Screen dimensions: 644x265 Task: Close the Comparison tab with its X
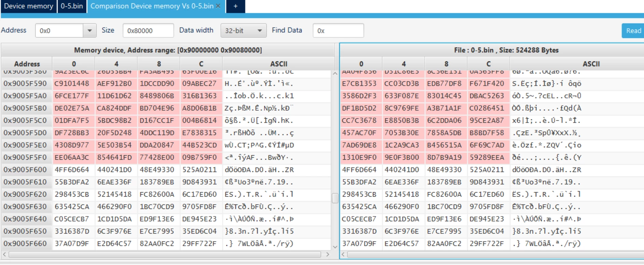pos(218,6)
